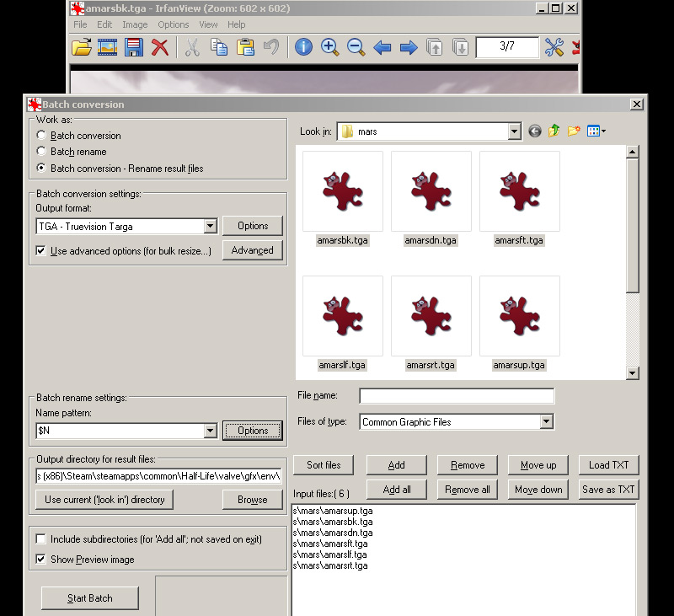
Task: Click the Add button
Action: point(397,464)
